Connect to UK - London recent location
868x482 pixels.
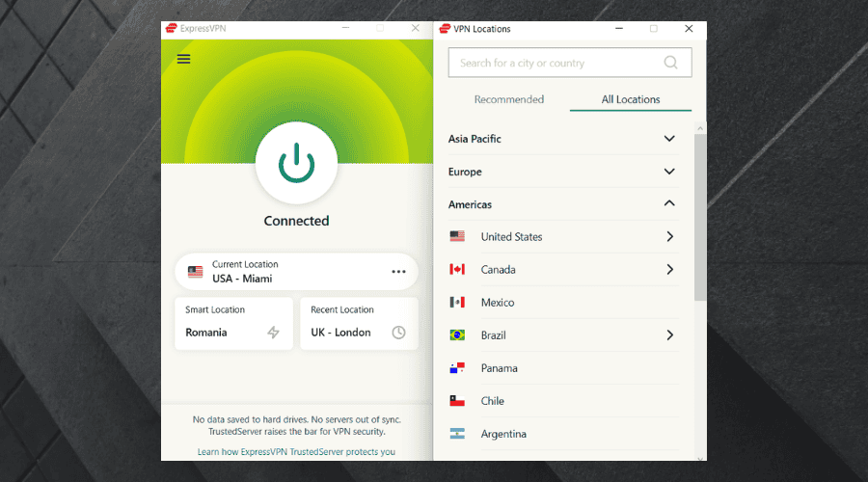359,324
